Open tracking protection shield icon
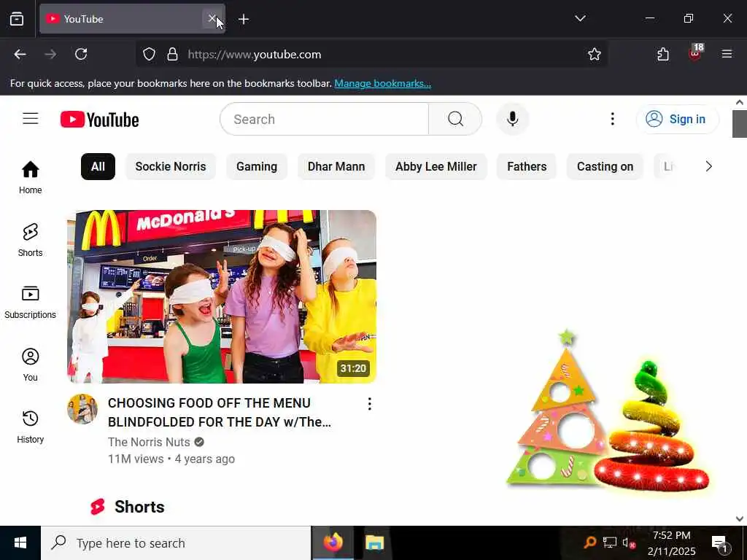The width and height of the screenshot is (747, 560). click(x=149, y=54)
